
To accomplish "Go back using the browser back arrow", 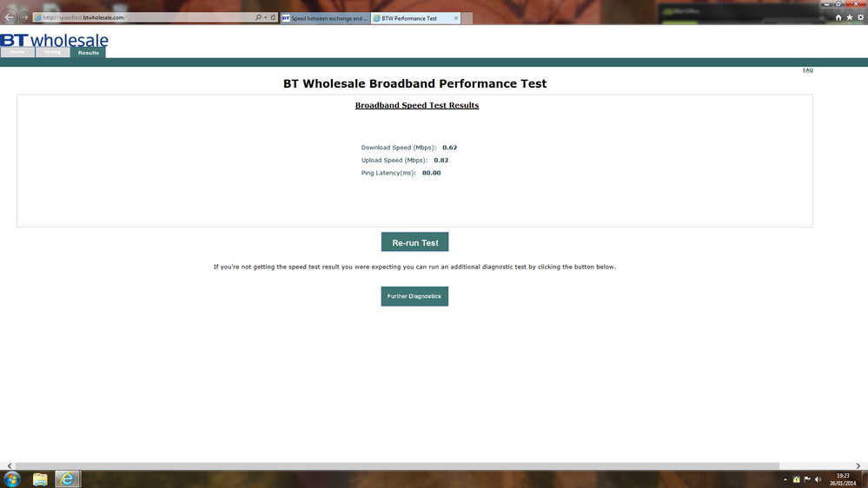I will pos(9,17).
